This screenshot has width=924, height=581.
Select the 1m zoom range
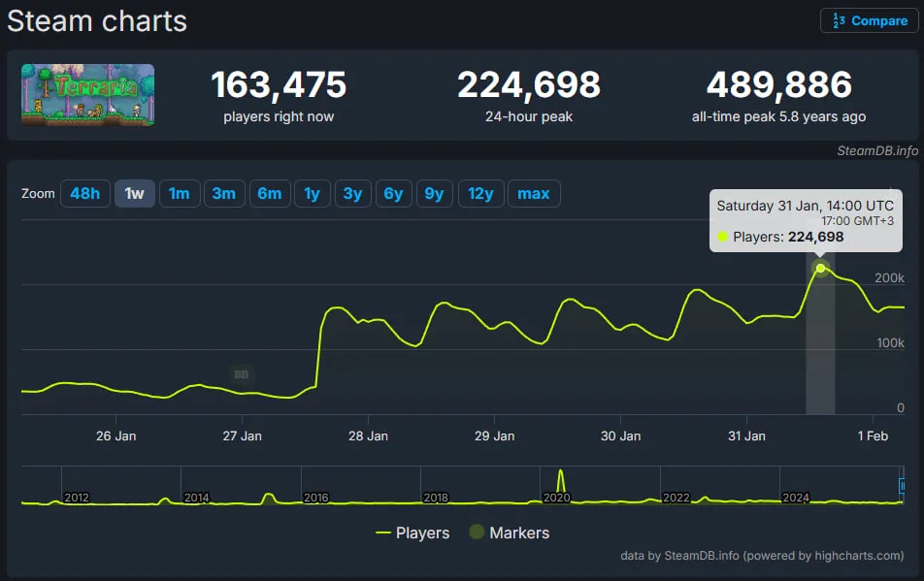point(180,194)
